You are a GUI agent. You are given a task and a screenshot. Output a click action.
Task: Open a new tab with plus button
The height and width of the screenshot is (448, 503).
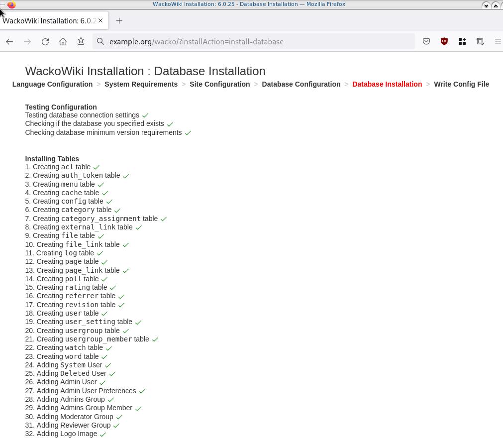[x=119, y=21]
